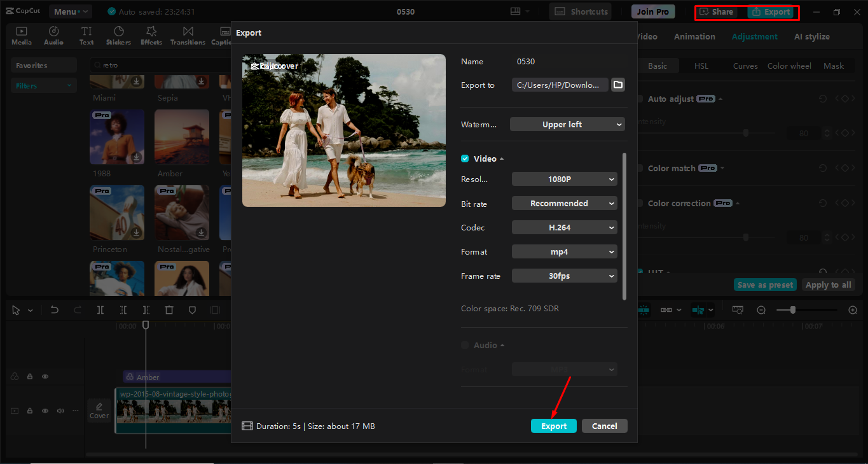The height and width of the screenshot is (464, 868).
Task: Open the export destination folder icon
Action: click(x=617, y=84)
